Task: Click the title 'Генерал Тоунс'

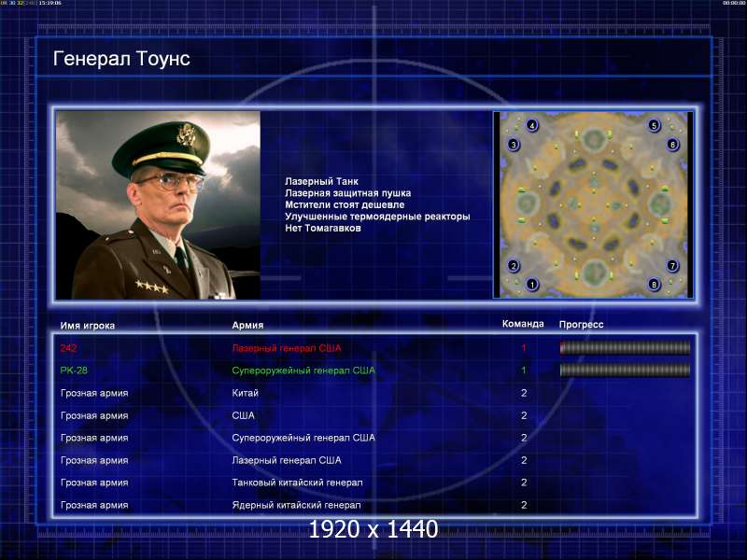Action: point(121,59)
